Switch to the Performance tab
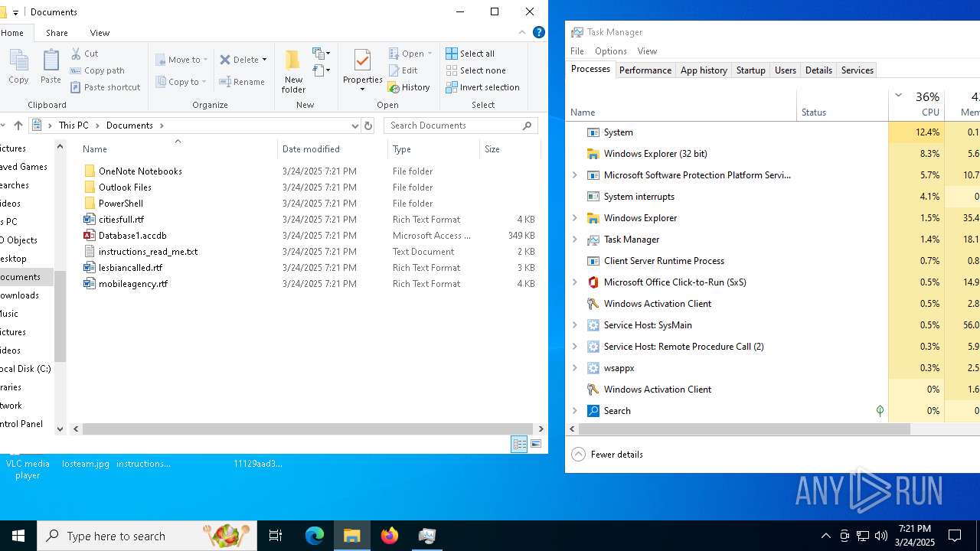Viewport: 980px width, 551px height. point(645,70)
